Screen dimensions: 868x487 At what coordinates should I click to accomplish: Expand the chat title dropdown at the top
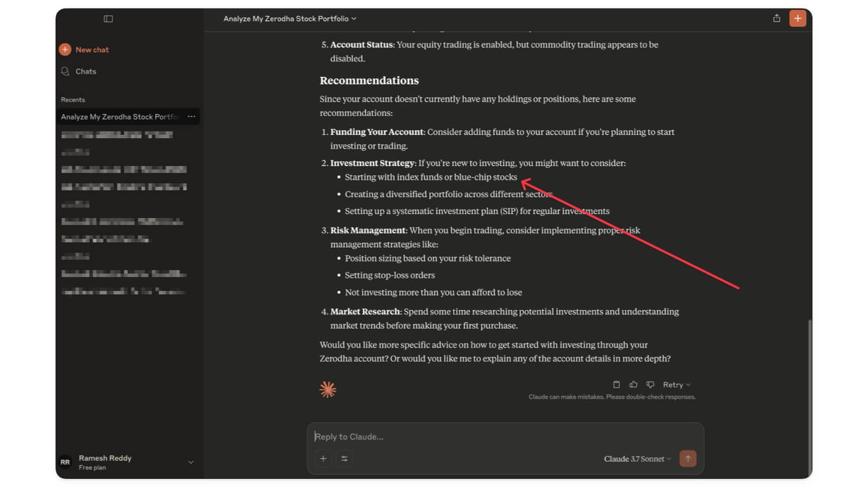(288, 18)
